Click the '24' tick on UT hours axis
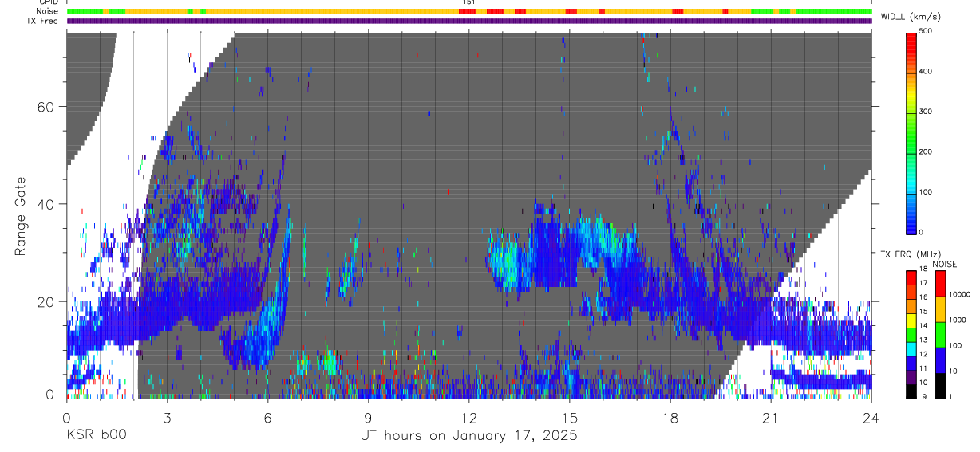 [871, 417]
